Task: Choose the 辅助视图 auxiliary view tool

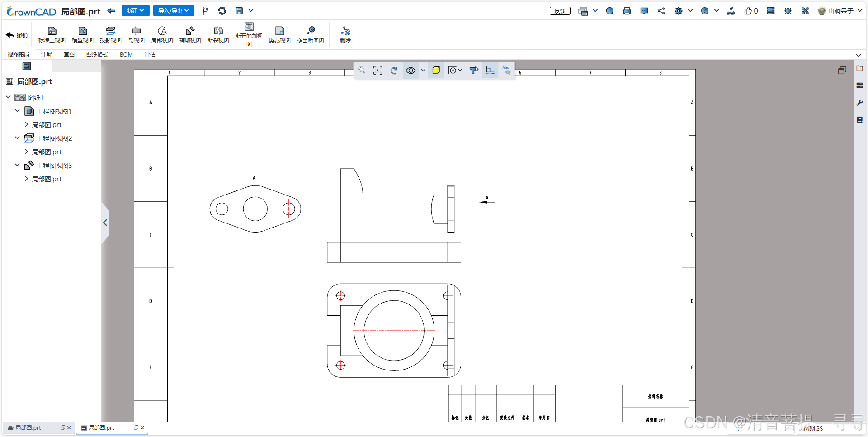Action: tap(190, 34)
